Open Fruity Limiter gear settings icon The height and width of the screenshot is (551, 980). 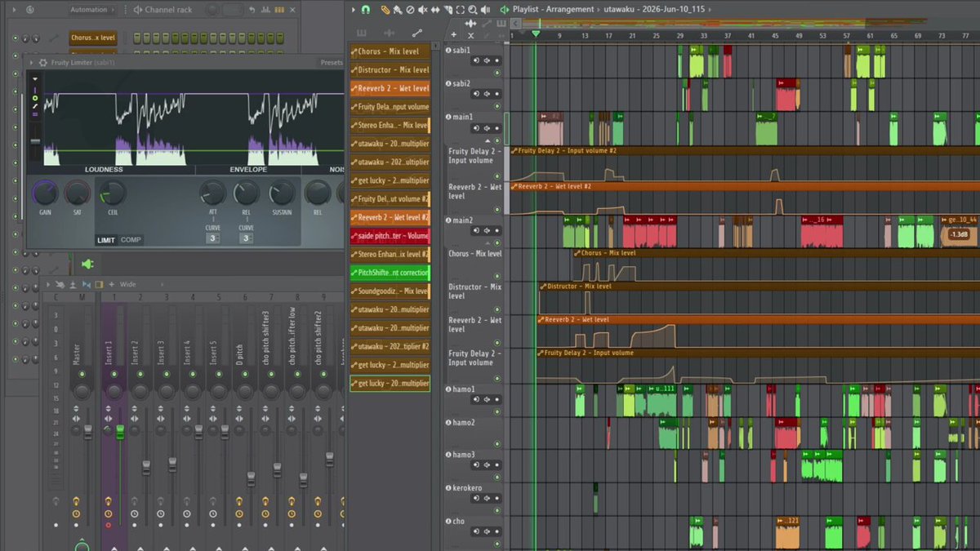pos(42,62)
